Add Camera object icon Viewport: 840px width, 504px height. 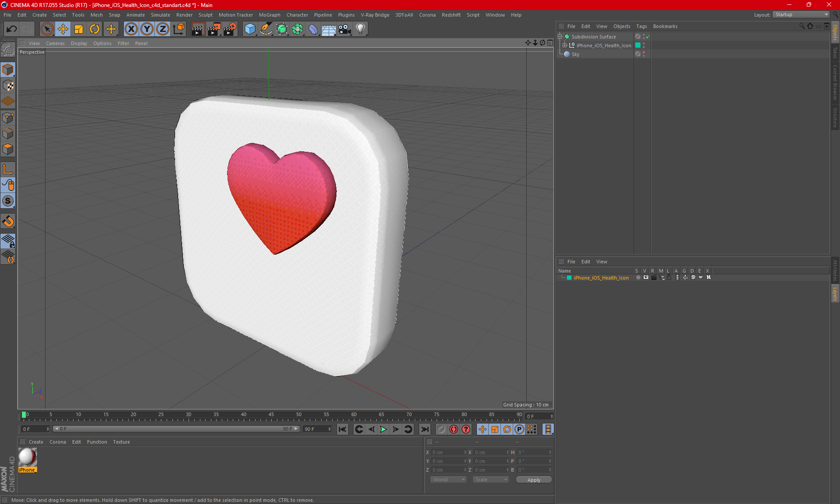[x=345, y=29]
